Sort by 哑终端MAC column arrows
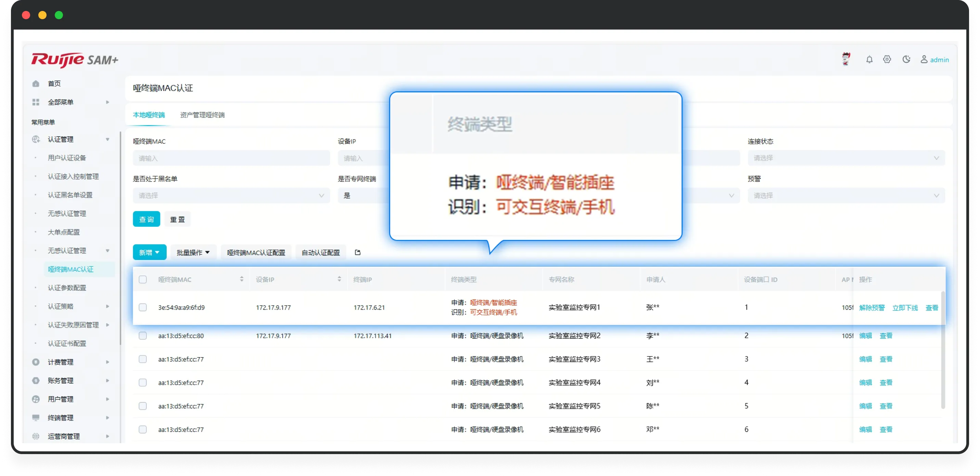This screenshot has height=476, width=980. [x=242, y=279]
